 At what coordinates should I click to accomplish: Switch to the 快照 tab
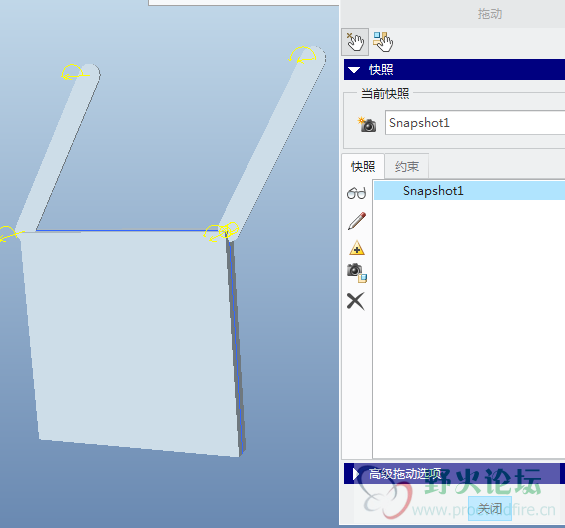point(363,167)
